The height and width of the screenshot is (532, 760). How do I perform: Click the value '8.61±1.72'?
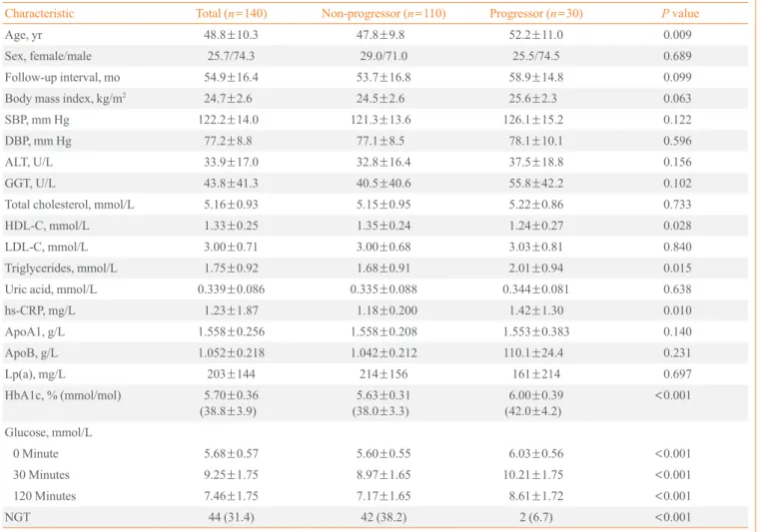[x=536, y=496]
